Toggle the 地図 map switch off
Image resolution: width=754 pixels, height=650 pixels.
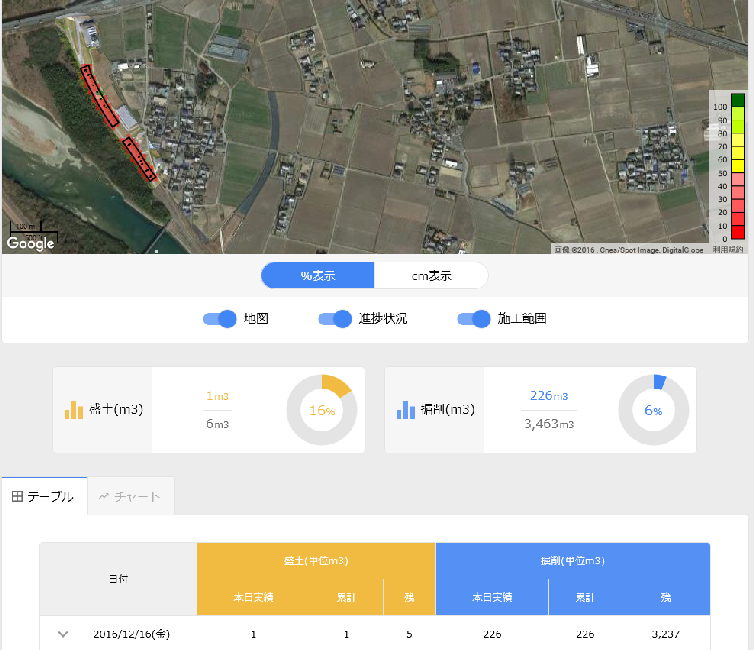(219, 319)
